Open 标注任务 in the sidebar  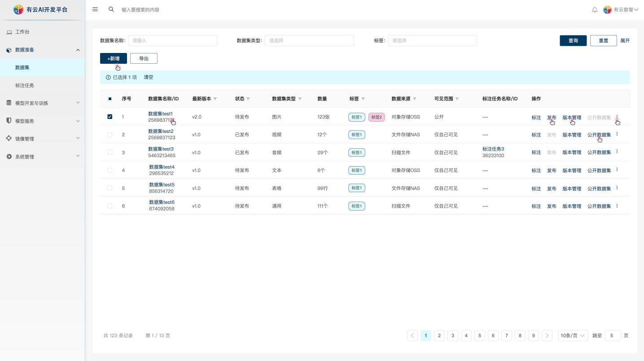coord(25,85)
